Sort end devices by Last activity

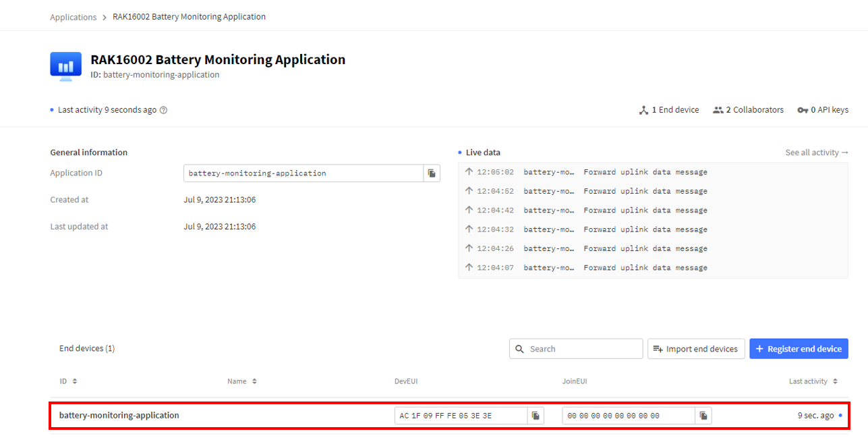pyautogui.click(x=813, y=381)
